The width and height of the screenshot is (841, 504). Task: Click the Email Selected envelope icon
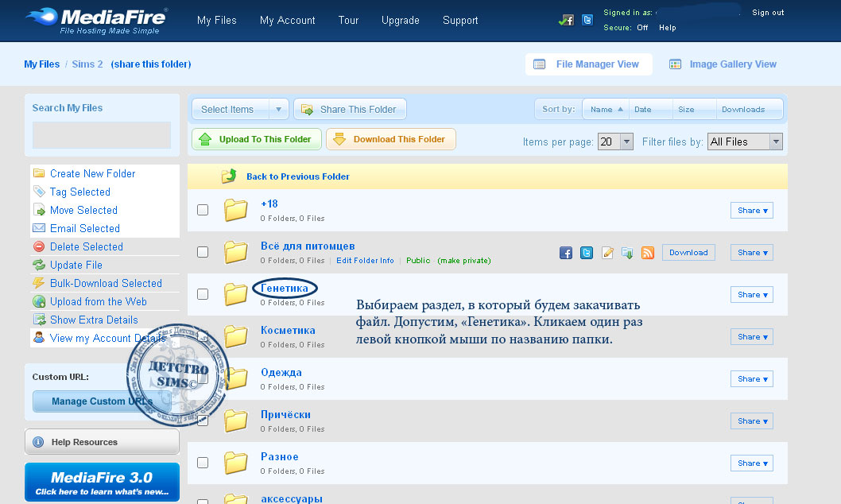coord(39,228)
